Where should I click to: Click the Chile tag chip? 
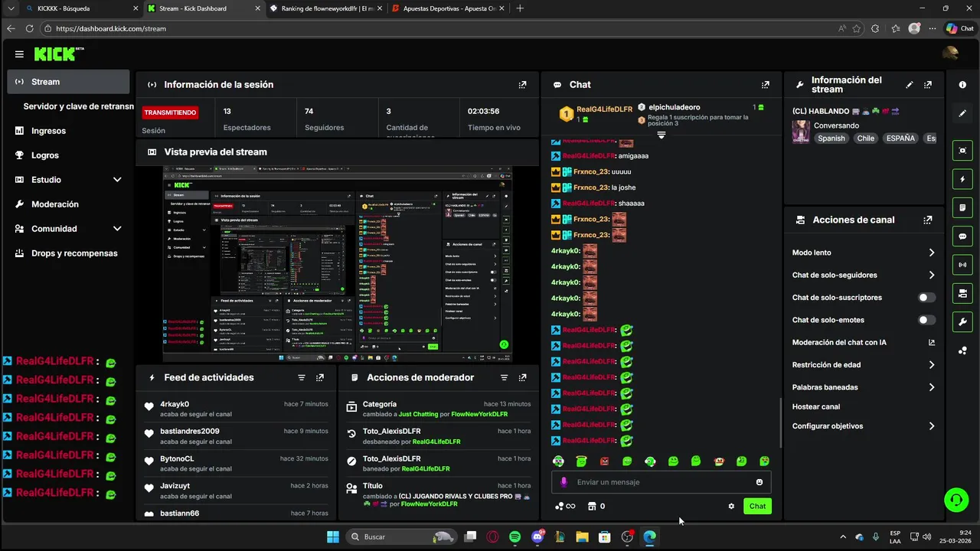(866, 139)
